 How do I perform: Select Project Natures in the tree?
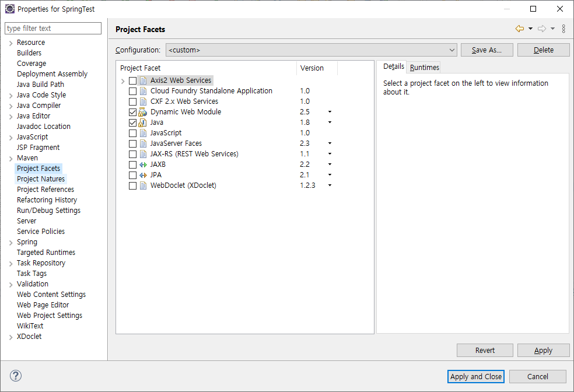pos(41,179)
